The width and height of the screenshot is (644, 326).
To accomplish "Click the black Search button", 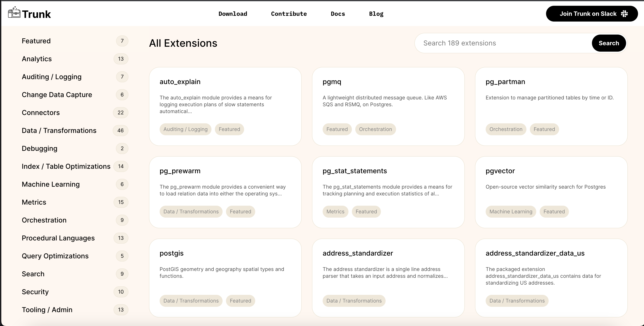I will coord(609,43).
